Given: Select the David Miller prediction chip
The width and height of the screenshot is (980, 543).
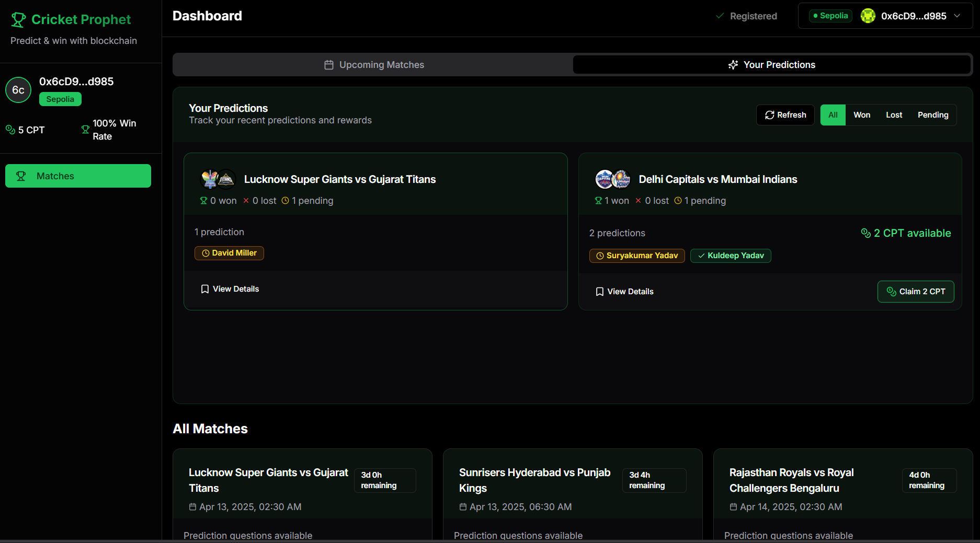Looking at the screenshot, I should click(229, 253).
